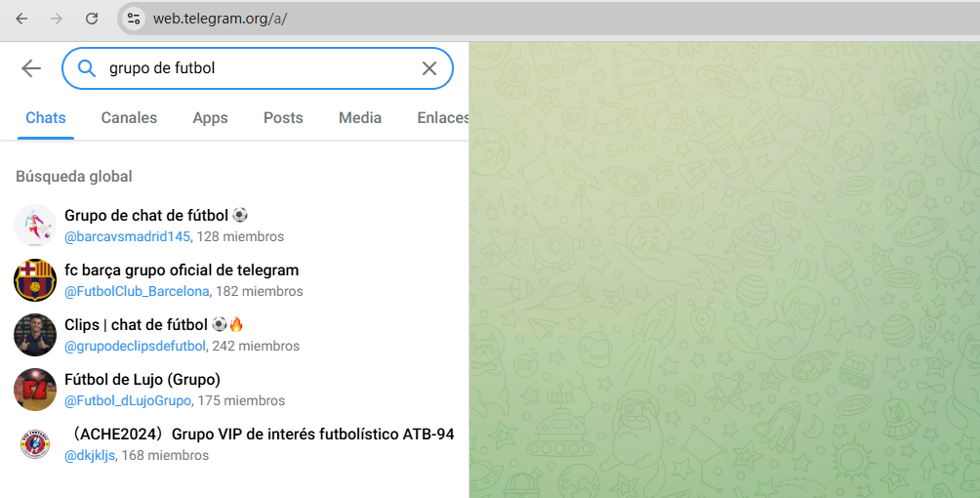Click avatar of Grupo de chat de fútbol
This screenshot has height=498, width=980.
click(x=35, y=226)
